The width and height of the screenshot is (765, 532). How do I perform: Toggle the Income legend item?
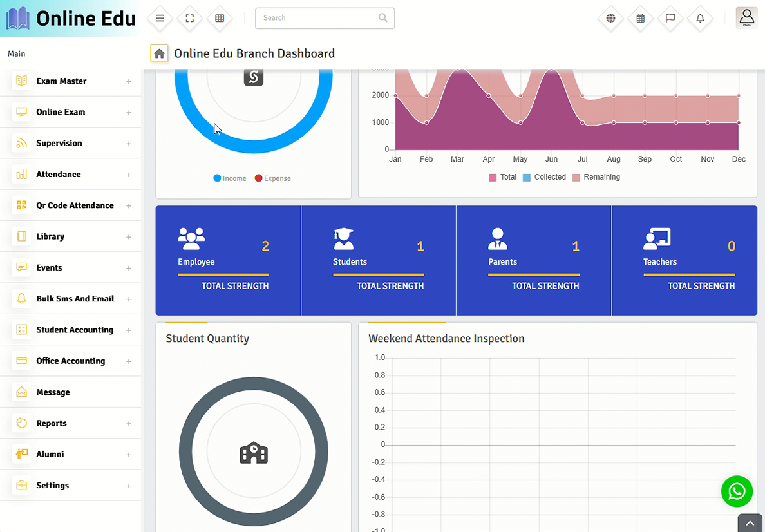tap(230, 178)
